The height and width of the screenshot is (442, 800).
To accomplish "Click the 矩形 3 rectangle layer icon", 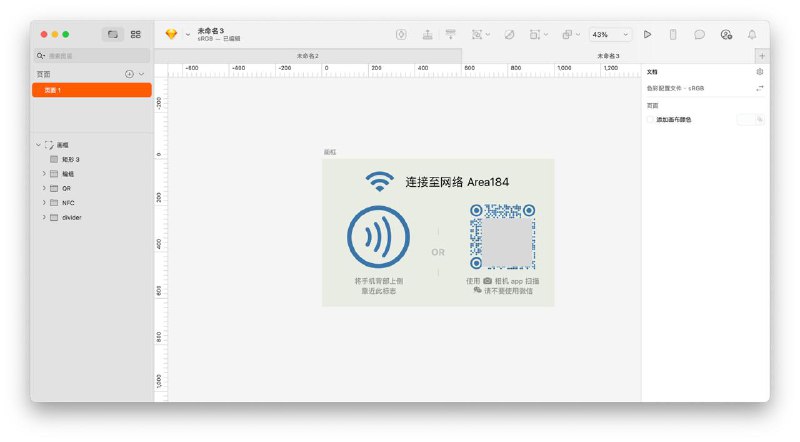I will [54, 159].
